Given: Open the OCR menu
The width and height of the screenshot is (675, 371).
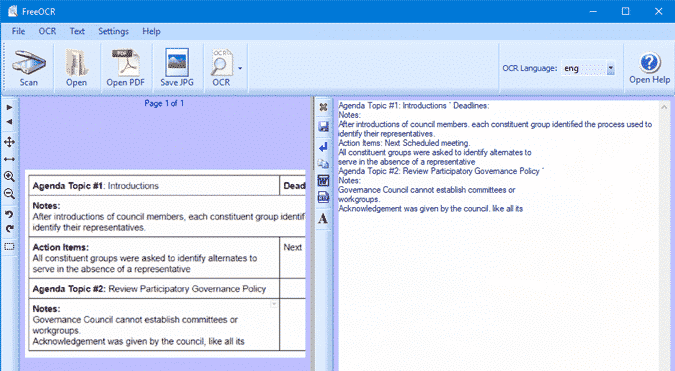Looking at the screenshot, I should [x=47, y=31].
